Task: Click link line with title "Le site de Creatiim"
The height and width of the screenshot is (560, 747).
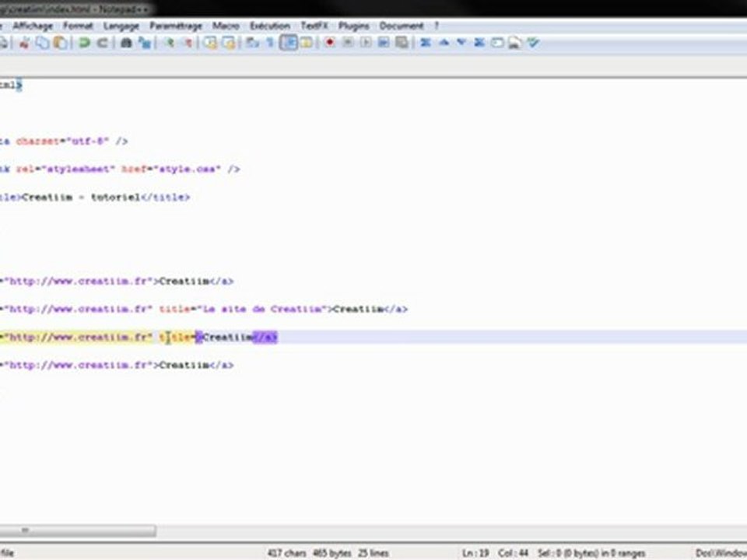Action: click(204, 309)
